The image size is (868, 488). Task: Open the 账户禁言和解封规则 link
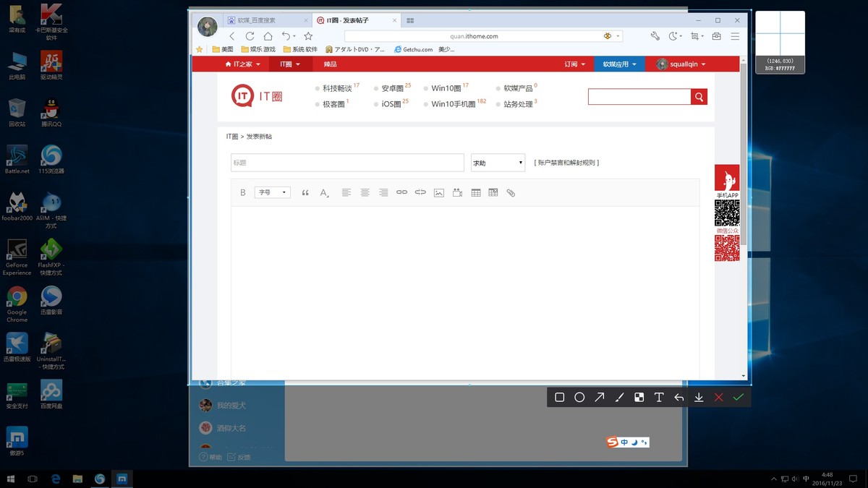(x=566, y=163)
